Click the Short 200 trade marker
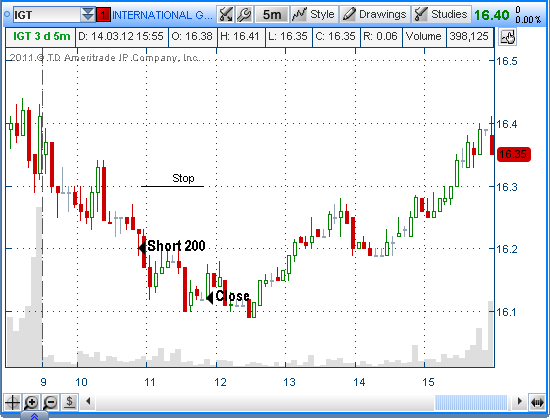 tap(172, 246)
